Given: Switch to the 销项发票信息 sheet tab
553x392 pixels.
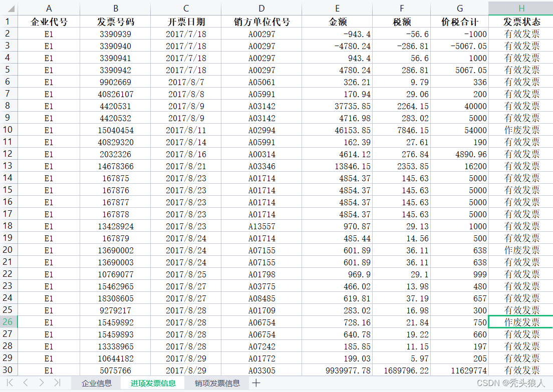Looking at the screenshot, I should [216, 382].
